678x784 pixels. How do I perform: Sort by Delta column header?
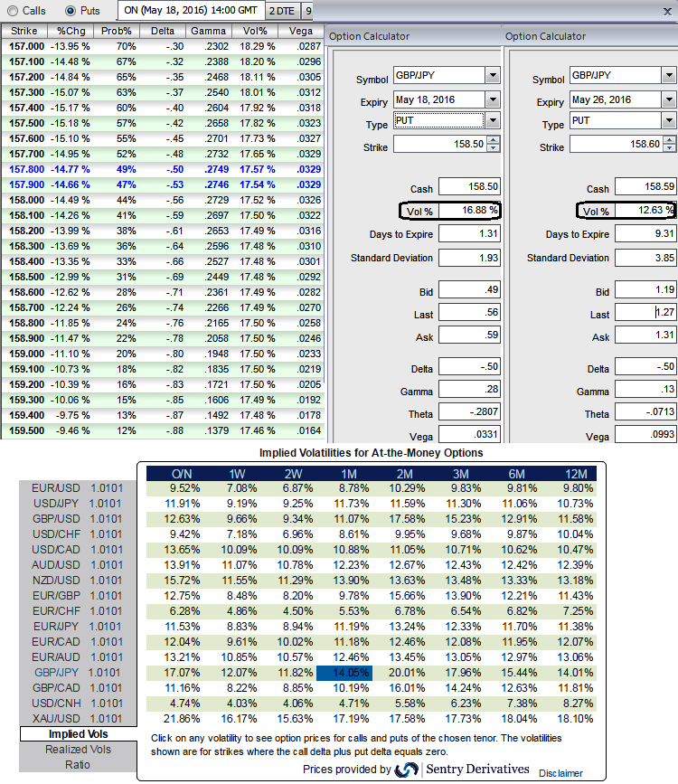163,31
